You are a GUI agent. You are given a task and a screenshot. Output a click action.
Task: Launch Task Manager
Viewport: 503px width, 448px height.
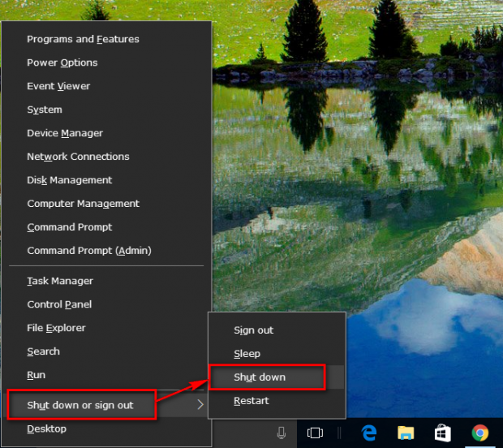[x=106, y=281]
